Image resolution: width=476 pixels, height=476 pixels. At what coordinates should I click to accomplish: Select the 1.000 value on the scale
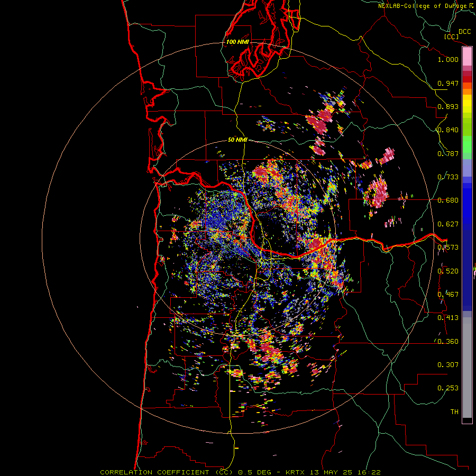pos(448,59)
